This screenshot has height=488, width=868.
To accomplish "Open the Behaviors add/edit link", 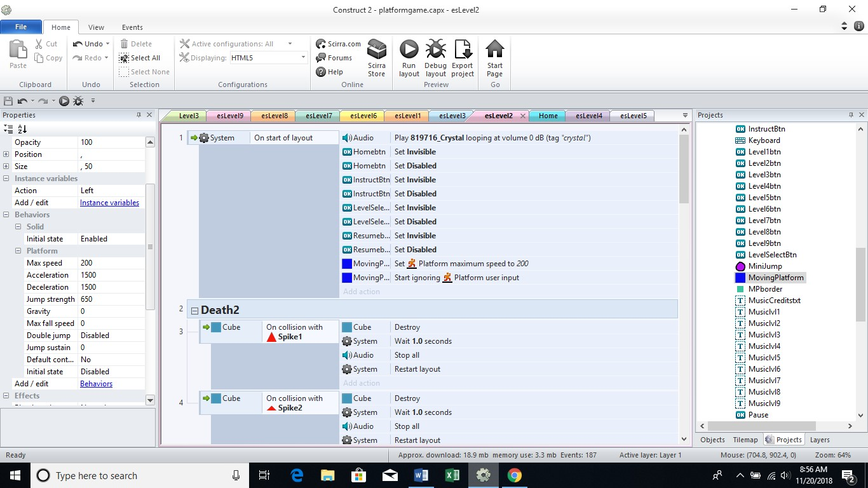I will click(x=96, y=384).
